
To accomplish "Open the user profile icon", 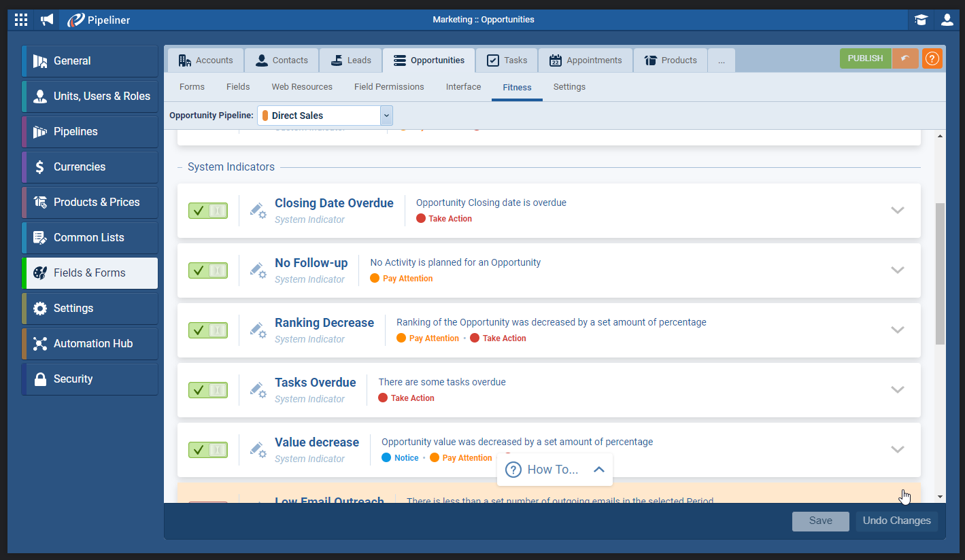I will [x=947, y=20].
